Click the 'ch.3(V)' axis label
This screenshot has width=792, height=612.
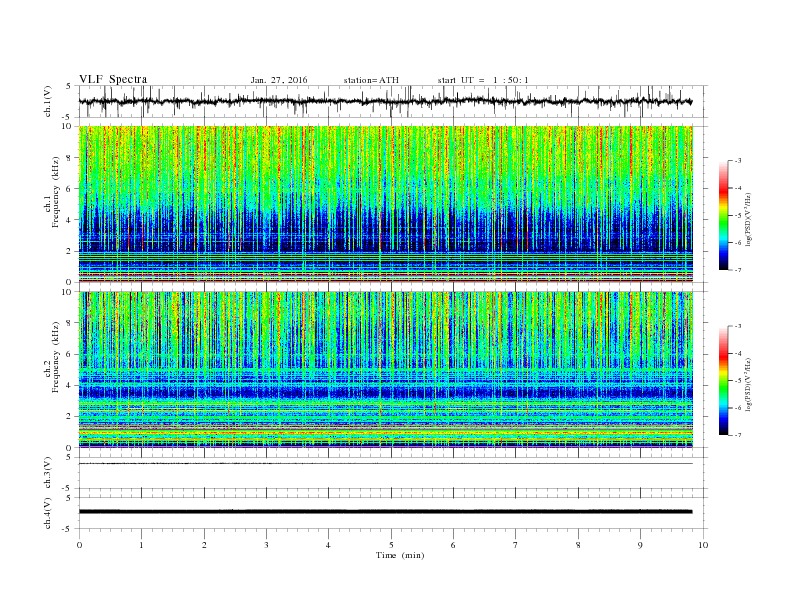pyautogui.click(x=47, y=473)
